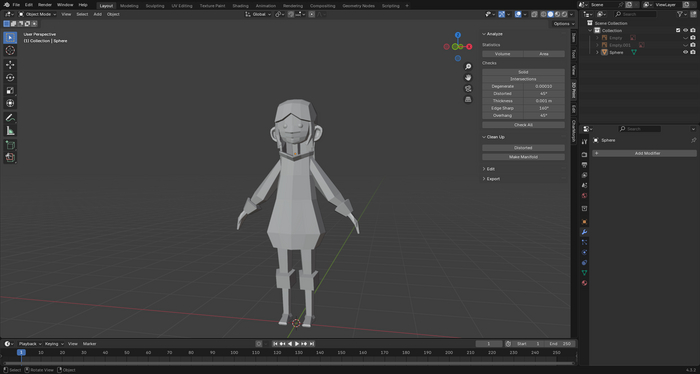
Task: Click the Volume statistics button
Action: coord(502,54)
